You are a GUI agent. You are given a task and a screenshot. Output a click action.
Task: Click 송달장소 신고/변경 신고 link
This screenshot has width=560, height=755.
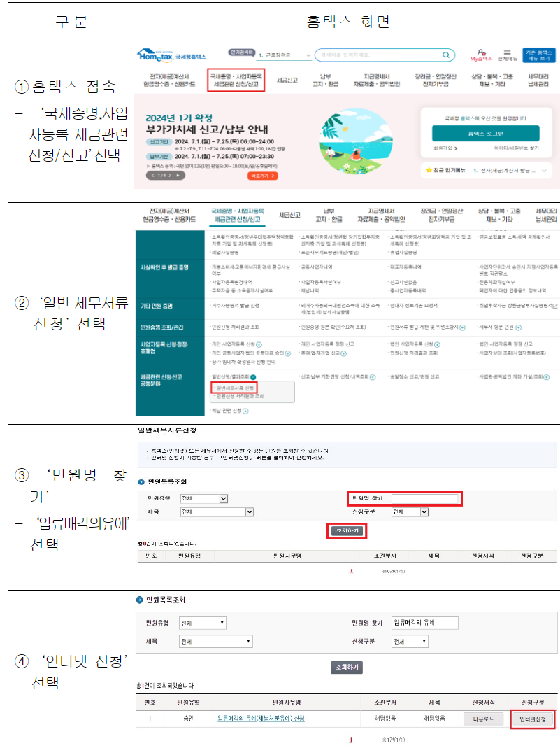click(x=414, y=377)
